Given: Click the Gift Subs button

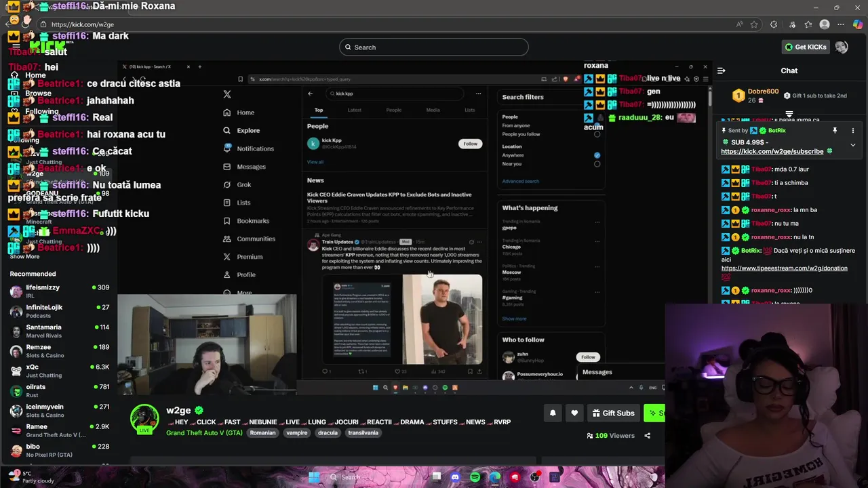Looking at the screenshot, I should tap(613, 413).
